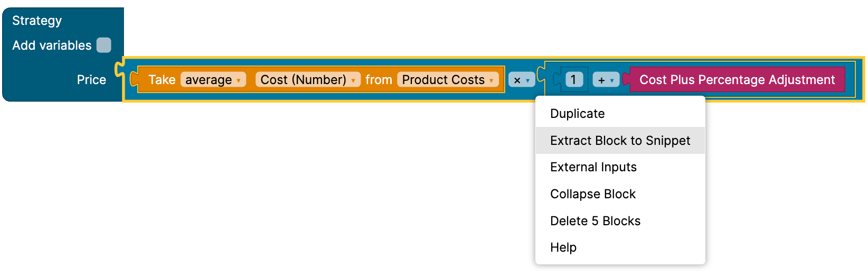Choose Collapse Block from the menu
868x276 pixels.
(592, 194)
